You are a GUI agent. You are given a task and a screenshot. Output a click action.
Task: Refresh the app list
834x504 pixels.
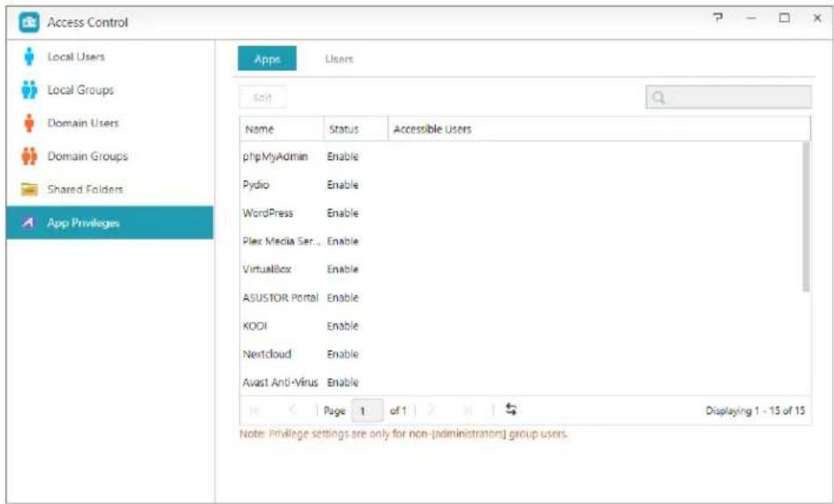coord(510,410)
